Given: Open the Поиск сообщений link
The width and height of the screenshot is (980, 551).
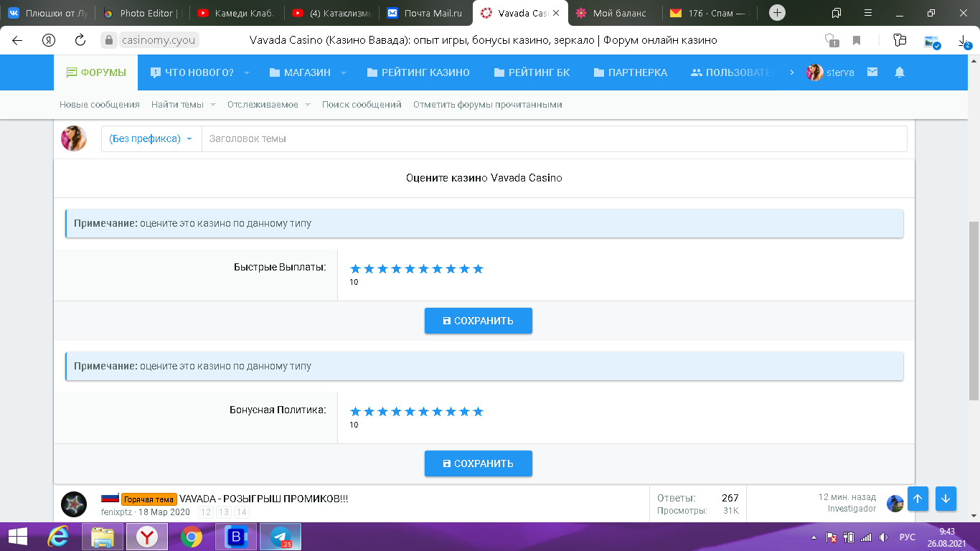Looking at the screenshot, I should (362, 104).
